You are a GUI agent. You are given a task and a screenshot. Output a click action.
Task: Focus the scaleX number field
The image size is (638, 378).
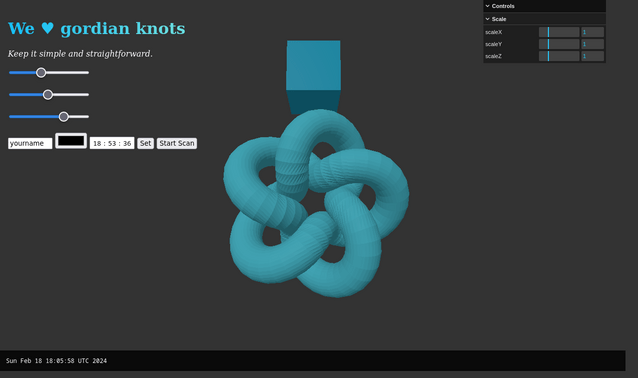coord(592,32)
